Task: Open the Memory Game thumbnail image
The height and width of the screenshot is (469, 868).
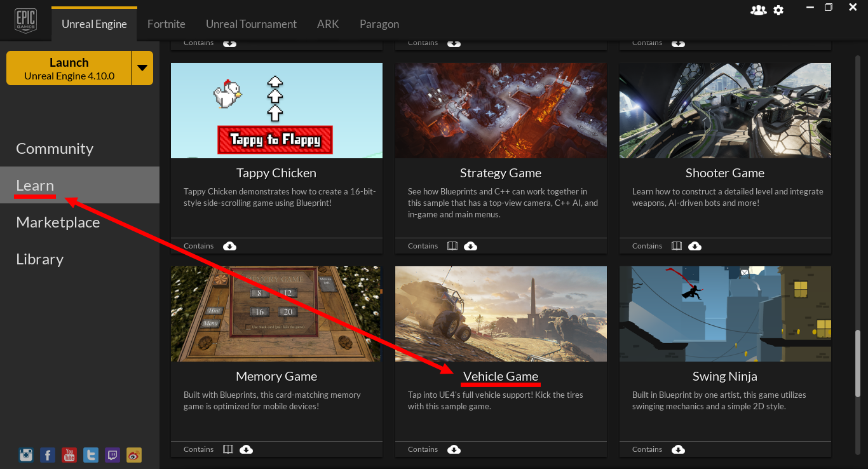Action: coord(276,314)
